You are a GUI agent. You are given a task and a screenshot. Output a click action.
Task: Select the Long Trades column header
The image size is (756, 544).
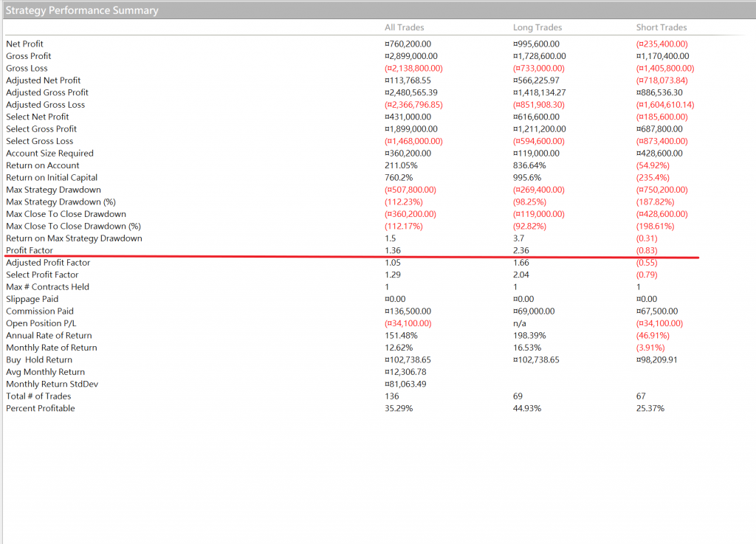(x=537, y=27)
